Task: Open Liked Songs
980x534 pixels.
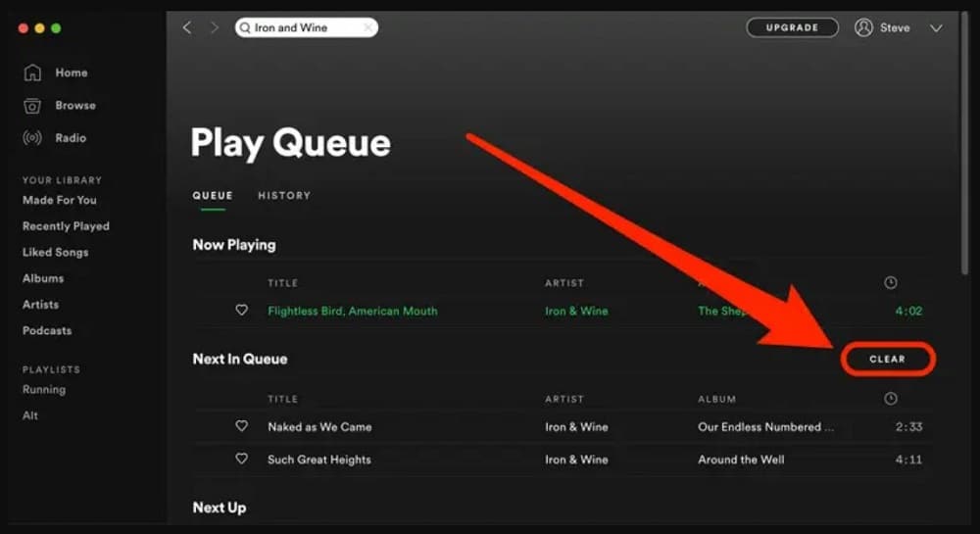Action: (55, 253)
